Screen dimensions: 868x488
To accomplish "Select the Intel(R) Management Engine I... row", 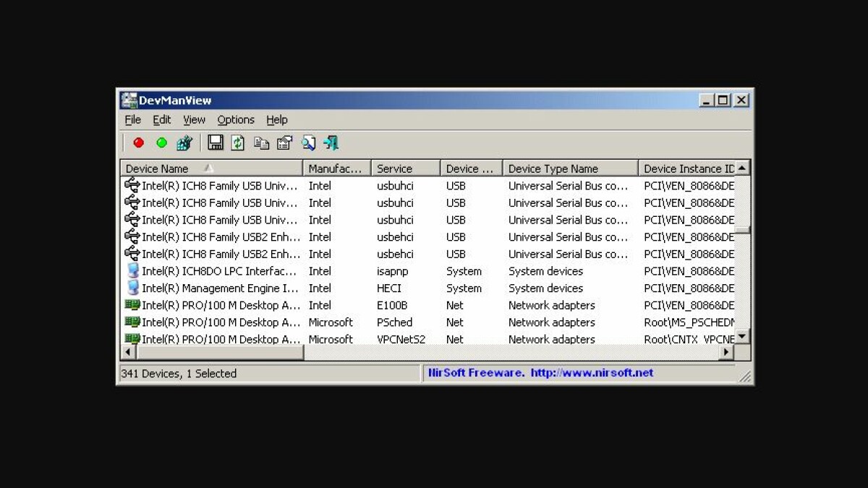I will 427,288.
